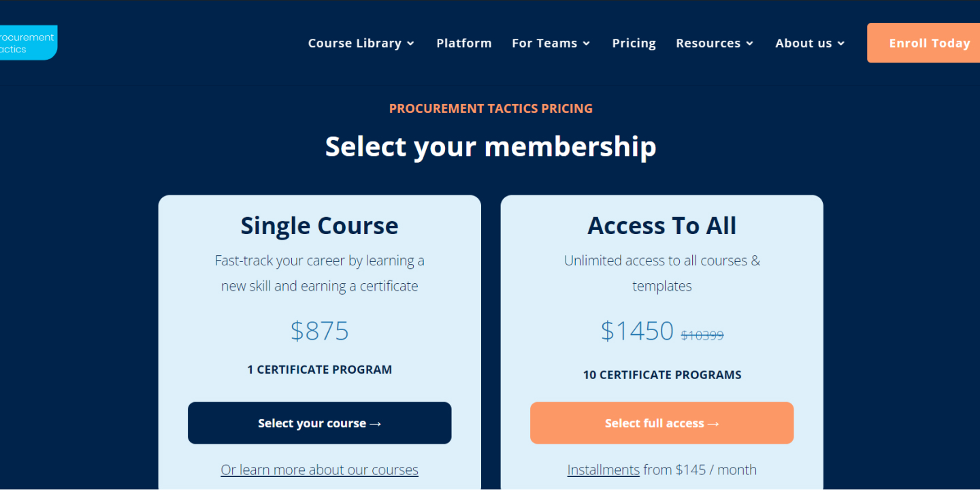This screenshot has height=490, width=980.
Task: Click the arrow icon inside Select your course
Action: point(376,423)
